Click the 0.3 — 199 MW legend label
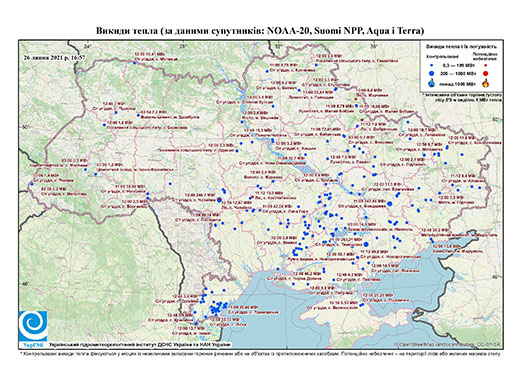The width and height of the screenshot is (520, 368). tap(459, 66)
